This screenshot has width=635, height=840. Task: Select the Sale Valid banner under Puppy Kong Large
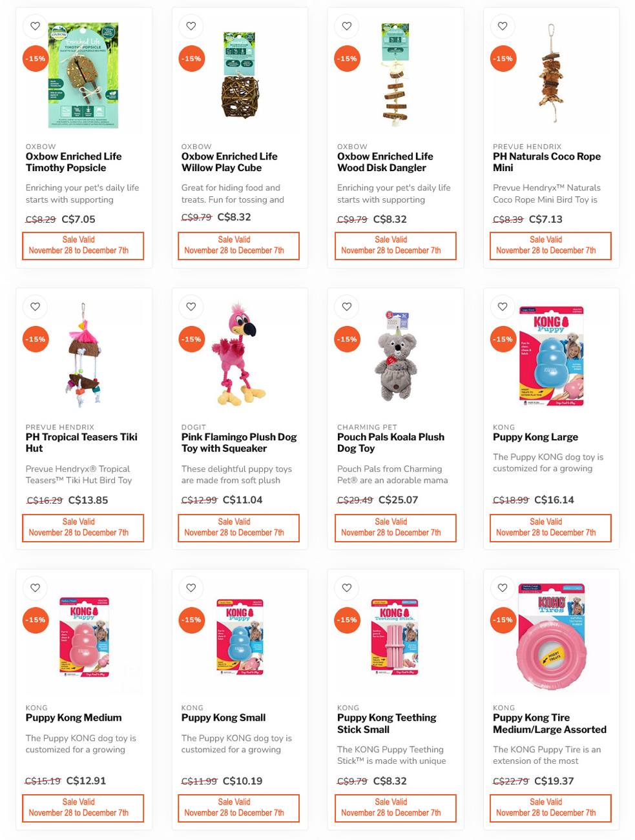coord(550,528)
